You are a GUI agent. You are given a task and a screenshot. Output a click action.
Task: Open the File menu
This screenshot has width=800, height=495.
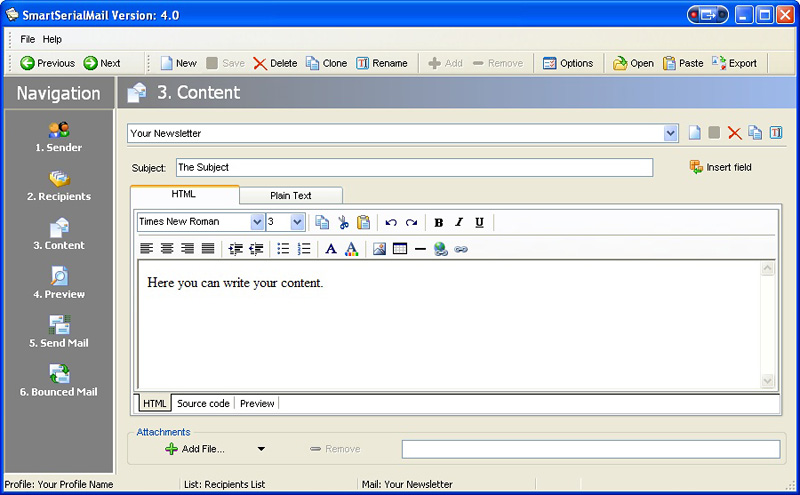28,39
